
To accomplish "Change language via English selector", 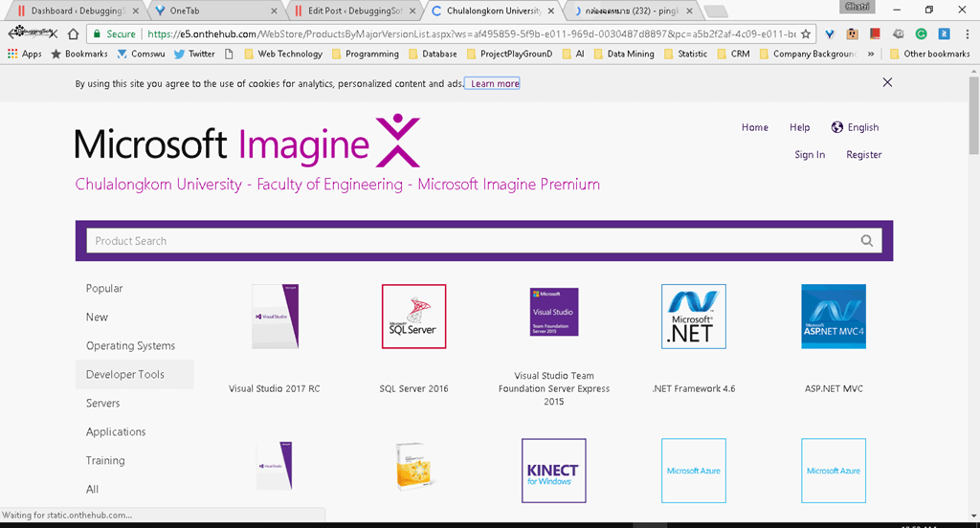I will coord(863,127).
